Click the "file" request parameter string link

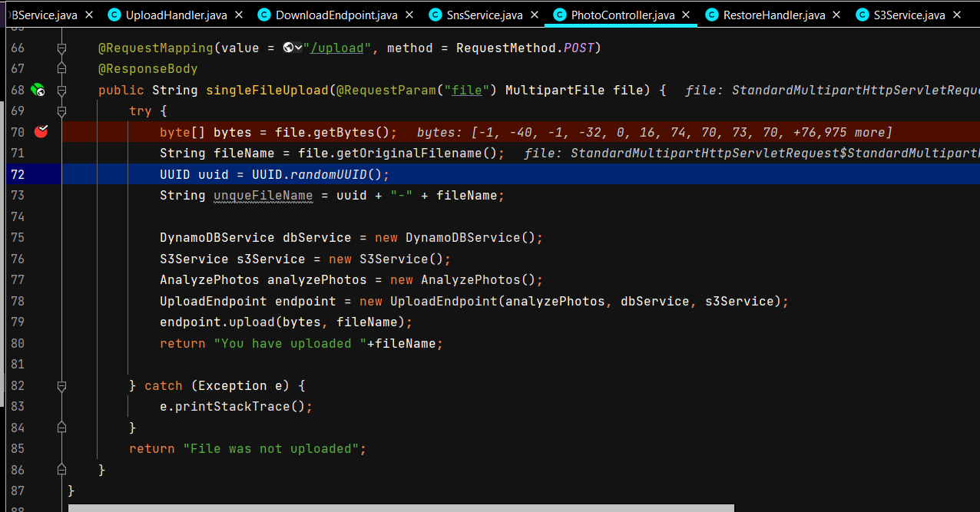tap(467, 90)
